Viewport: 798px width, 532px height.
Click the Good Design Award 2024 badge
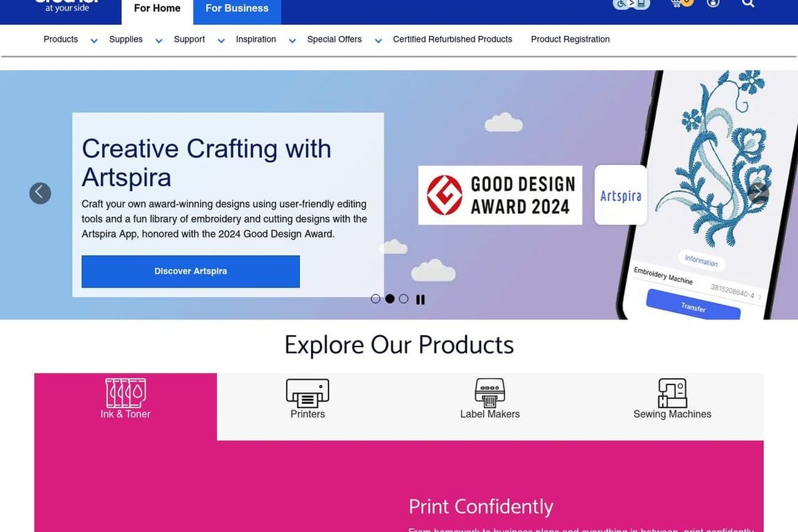[x=500, y=195]
